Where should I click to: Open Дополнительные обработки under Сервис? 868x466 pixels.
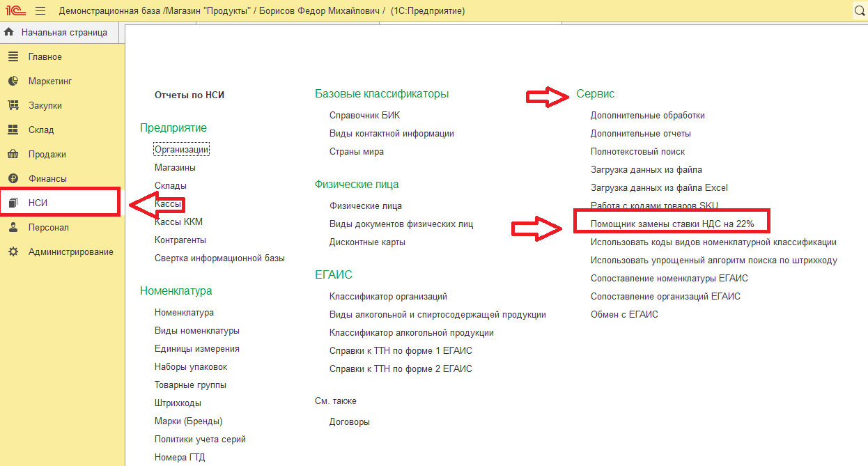click(x=647, y=115)
